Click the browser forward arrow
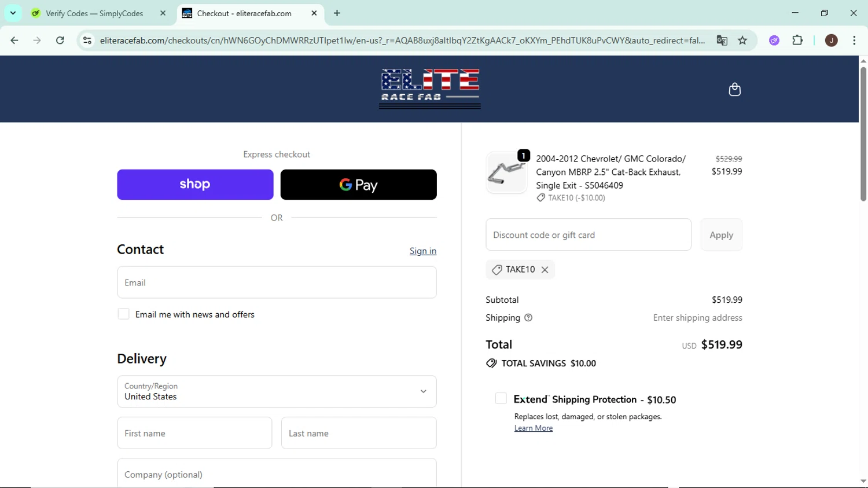This screenshot has height=488, width=868. click(37, 41)
